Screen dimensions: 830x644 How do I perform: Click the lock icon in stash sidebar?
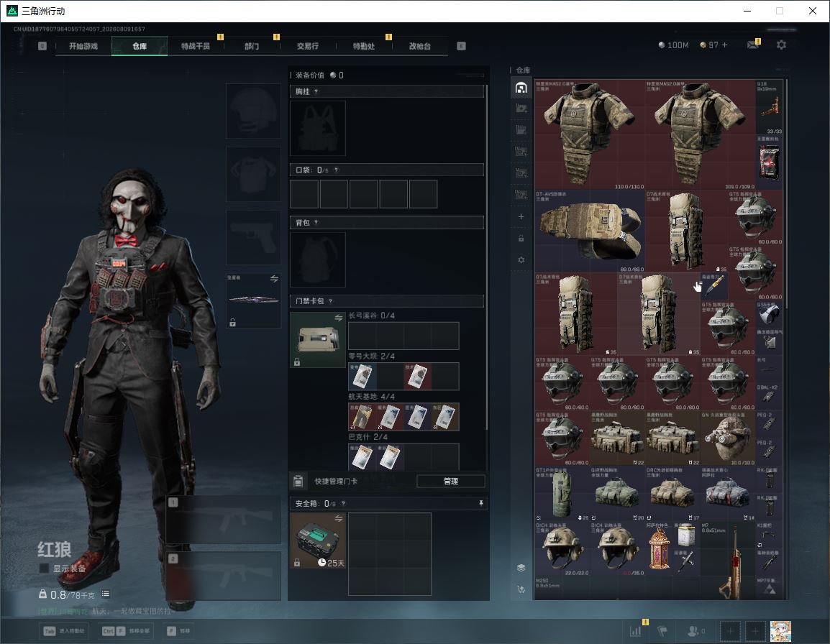[521, 239]
